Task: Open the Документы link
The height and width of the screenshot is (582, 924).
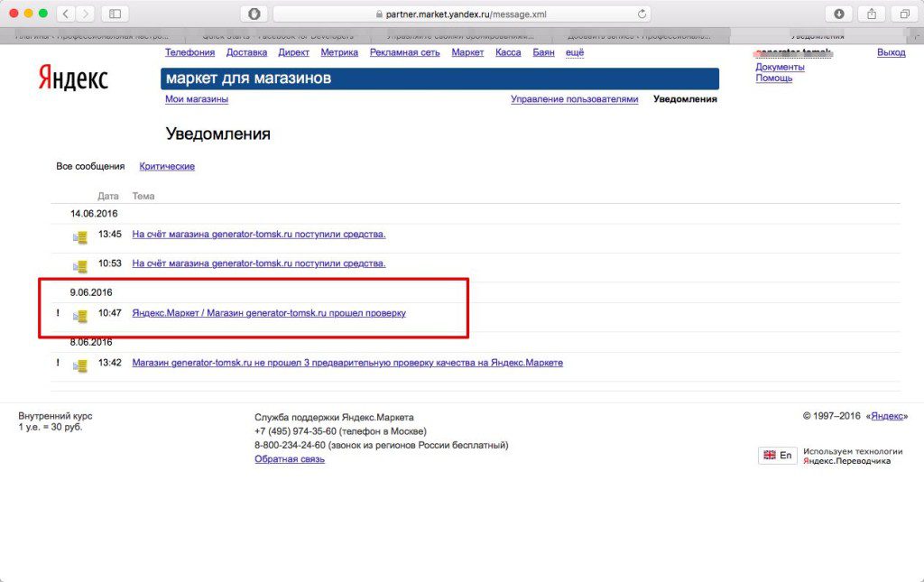Action: (x=780, y=67)
